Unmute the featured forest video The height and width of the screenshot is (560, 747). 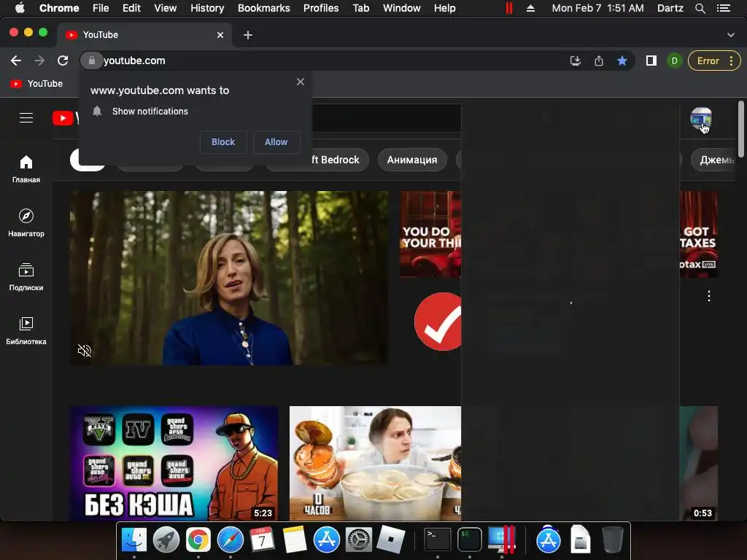[85, 351]
